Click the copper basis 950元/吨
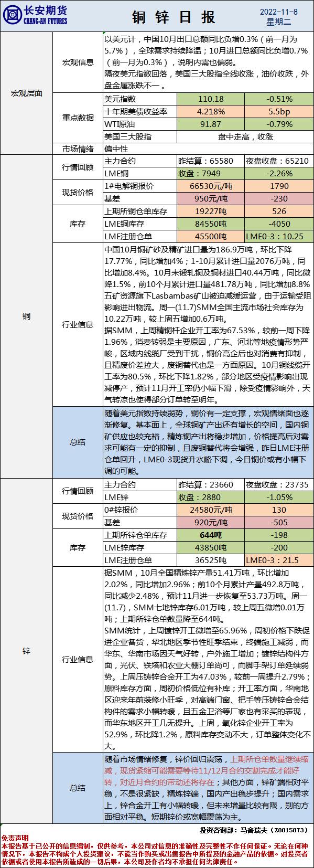The height and width of the screenshot is (868, 314). [211, 199]
